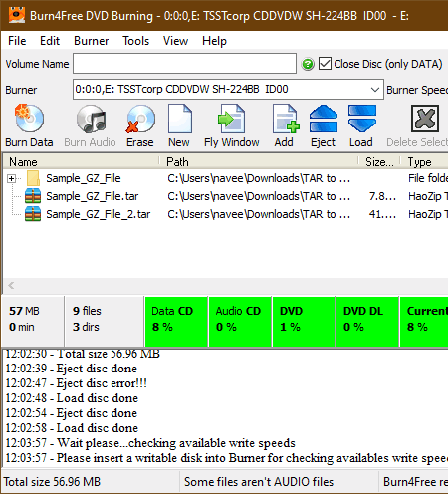Create a New compilation
Viewport: 448px width, 494px height.
[180, 119]
